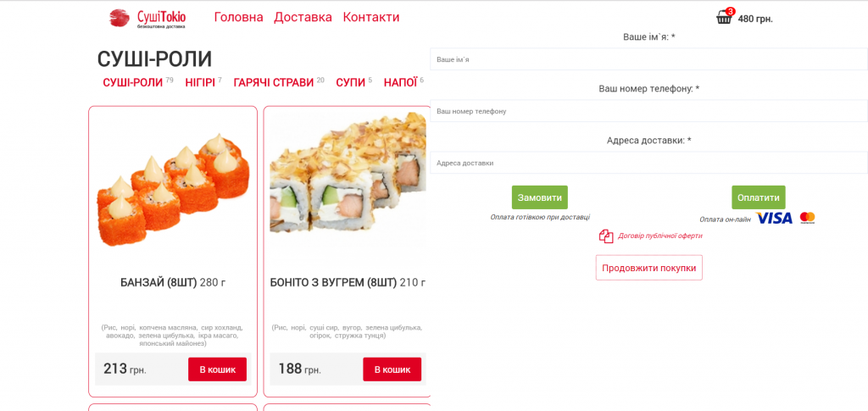
Task: Click the green Оплатити button
Action: coord(759,197)
